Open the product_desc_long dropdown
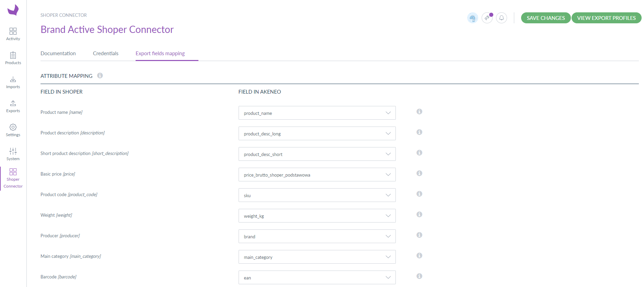 pos(317,133)
